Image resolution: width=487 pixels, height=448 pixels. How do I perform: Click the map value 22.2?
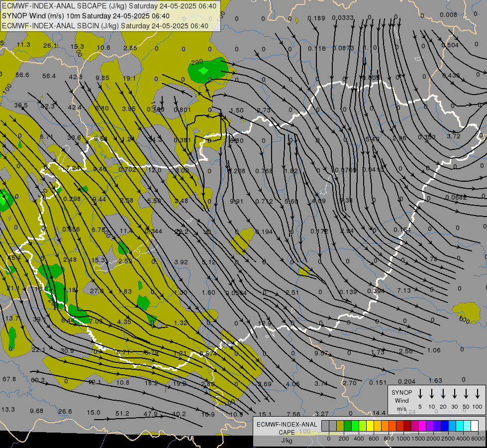182,231
